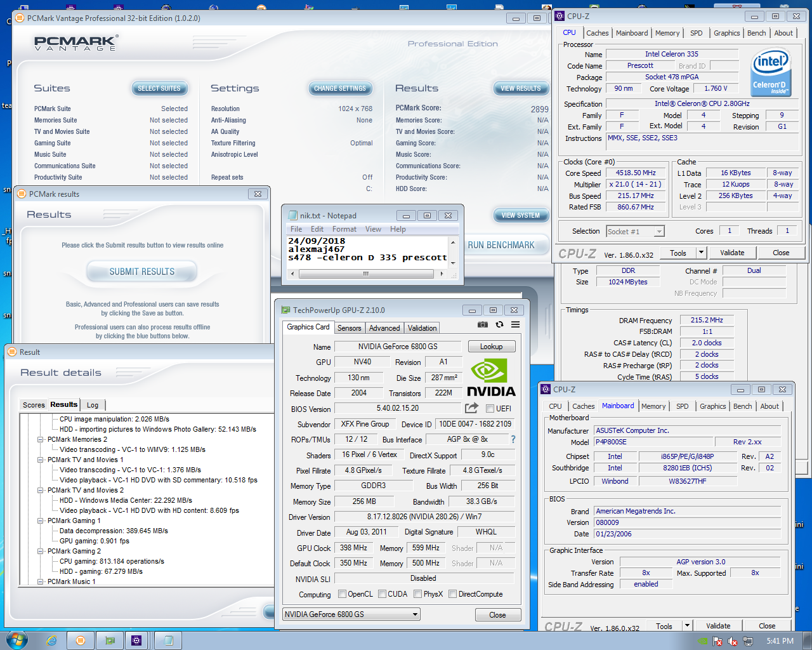Collapse the PCMark Memories 2 tree node
Image resolution: width=812 pixels, height=650 pixels.
(x=41, y=439)
